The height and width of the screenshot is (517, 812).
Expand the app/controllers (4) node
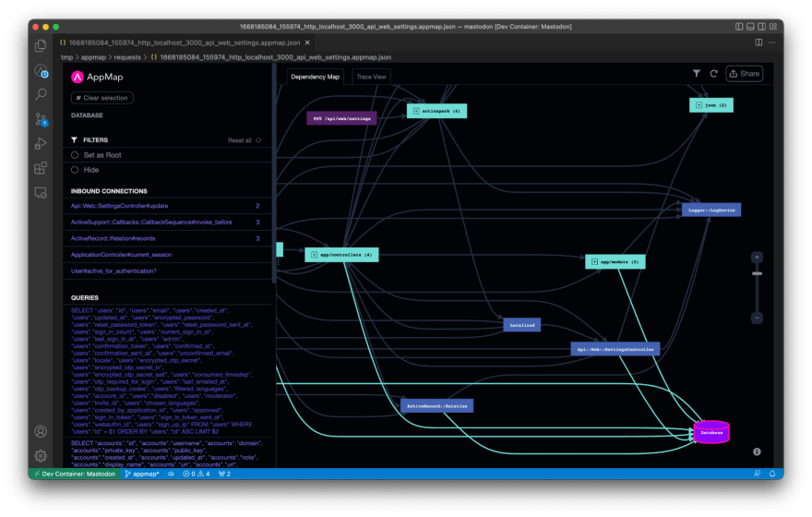(x=314, y=255)
